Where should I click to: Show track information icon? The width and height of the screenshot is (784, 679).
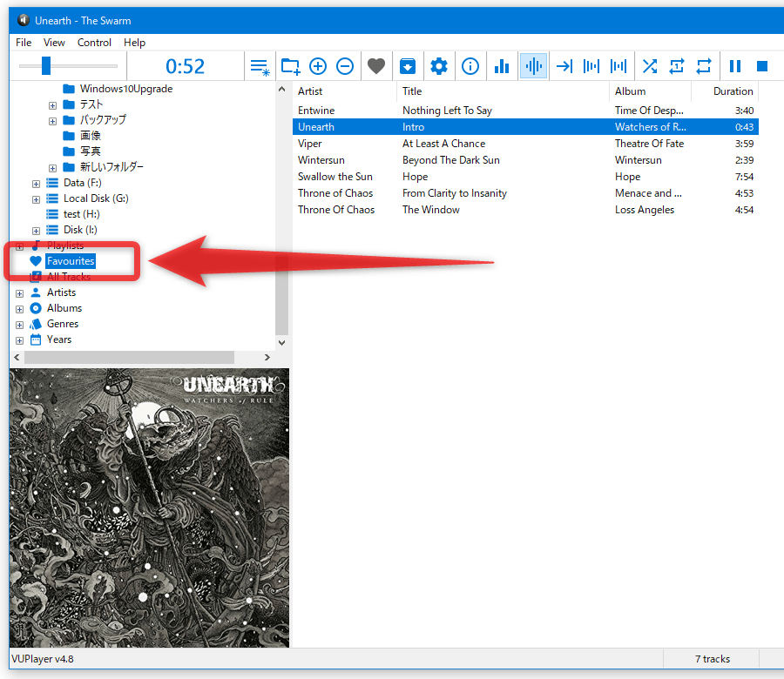point(470,66)
